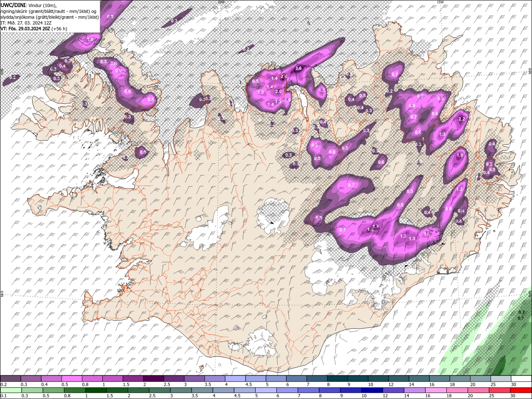Image resolution: width=532 pixels, height=399 pixels.
Task: Click the '1.9' snowfall value on the map
Action: (459, 155)
